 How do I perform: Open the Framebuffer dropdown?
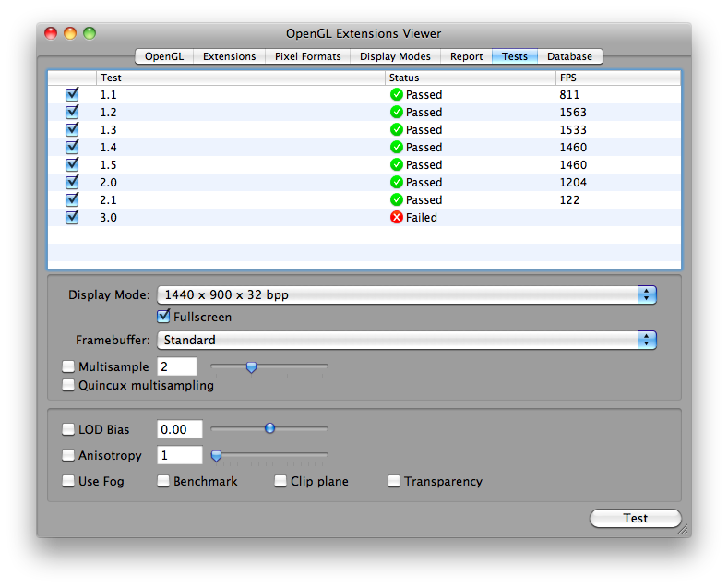point(407,340)
